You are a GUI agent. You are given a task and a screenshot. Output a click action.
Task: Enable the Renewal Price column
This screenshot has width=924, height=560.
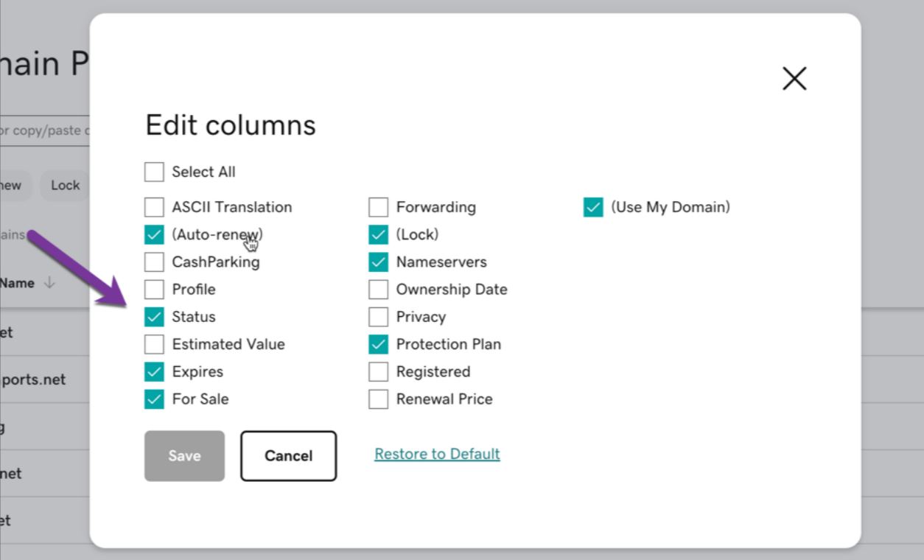(378, 399)
